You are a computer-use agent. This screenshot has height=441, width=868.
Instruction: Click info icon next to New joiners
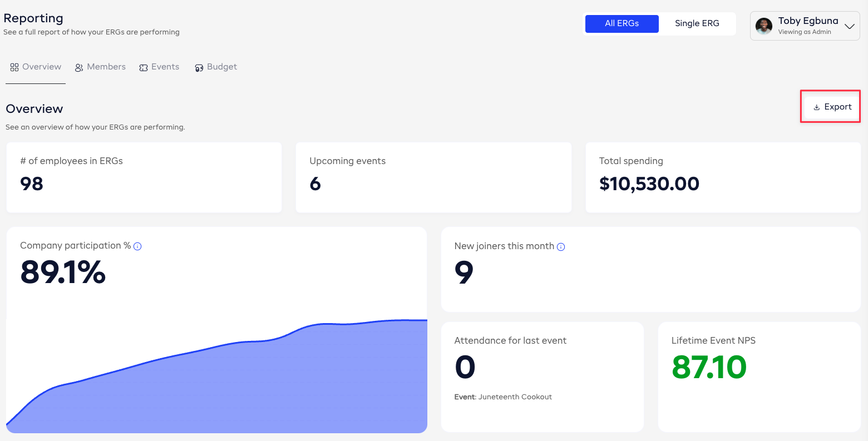pos(561,247)
